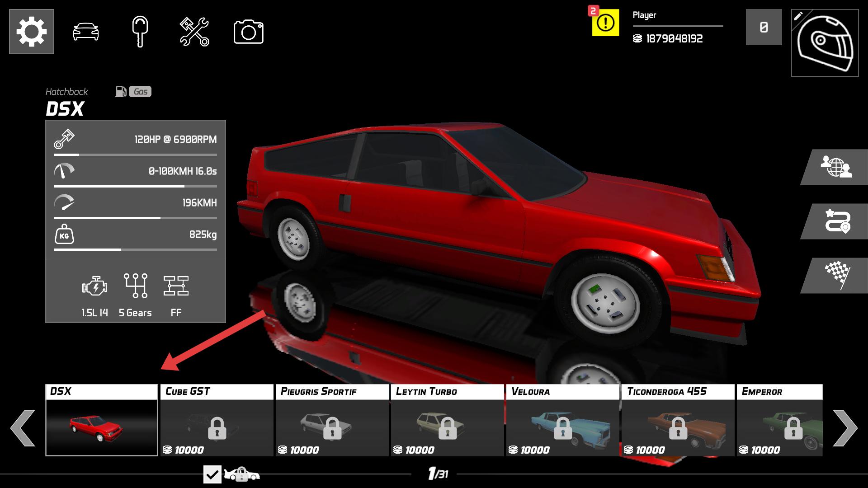Click the zero counter box

pos(764,28)
